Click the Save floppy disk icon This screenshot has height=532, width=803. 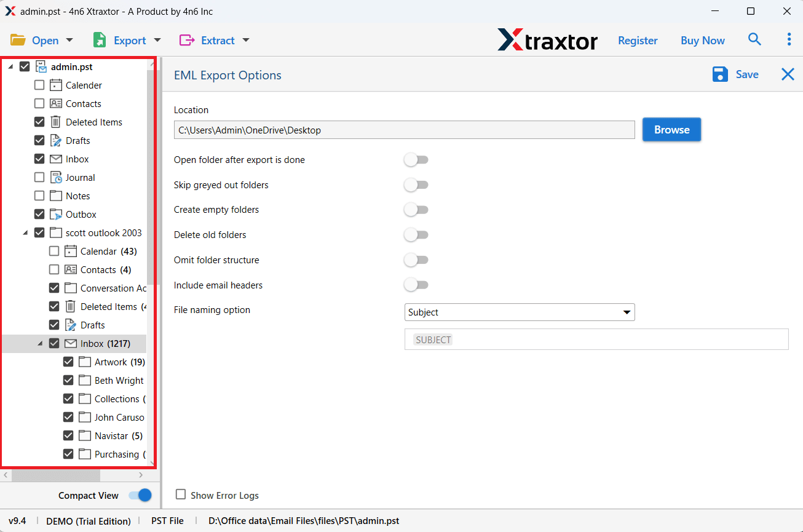[x=720, y=74]
